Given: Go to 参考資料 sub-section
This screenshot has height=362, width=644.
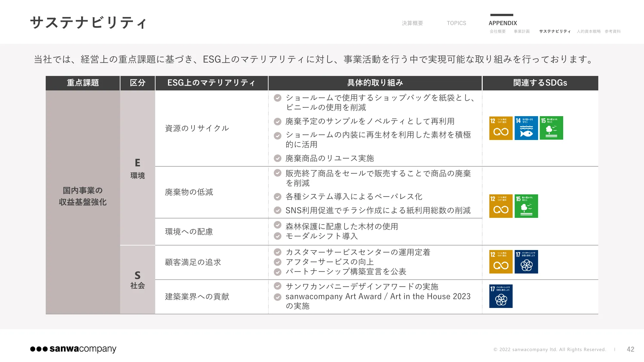Looking at the screenshot, I should [x=613, y=31].
